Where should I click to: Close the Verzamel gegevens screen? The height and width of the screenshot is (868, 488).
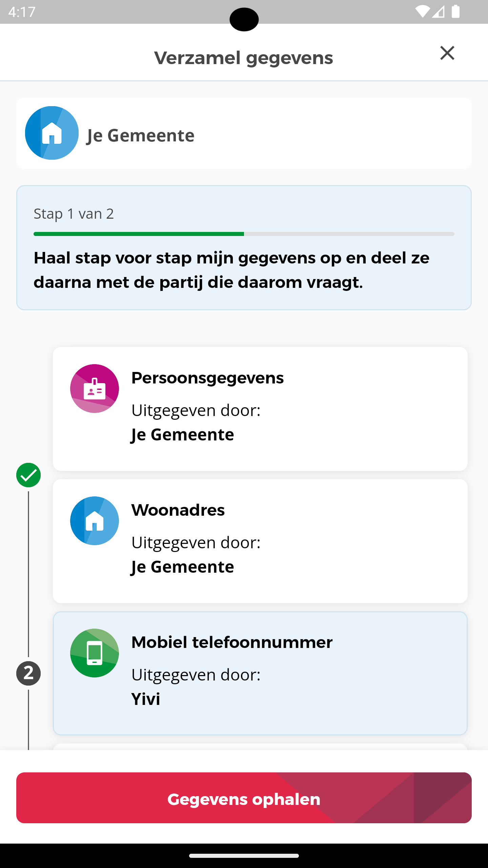click(x=447, y=53)
